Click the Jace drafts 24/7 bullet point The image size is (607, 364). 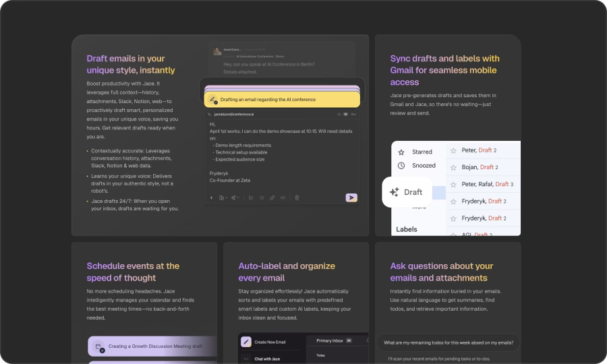tap(135, 205)
